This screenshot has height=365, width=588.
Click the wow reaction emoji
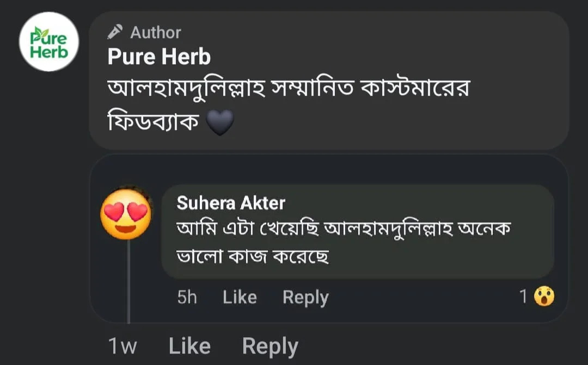point(543,296)
